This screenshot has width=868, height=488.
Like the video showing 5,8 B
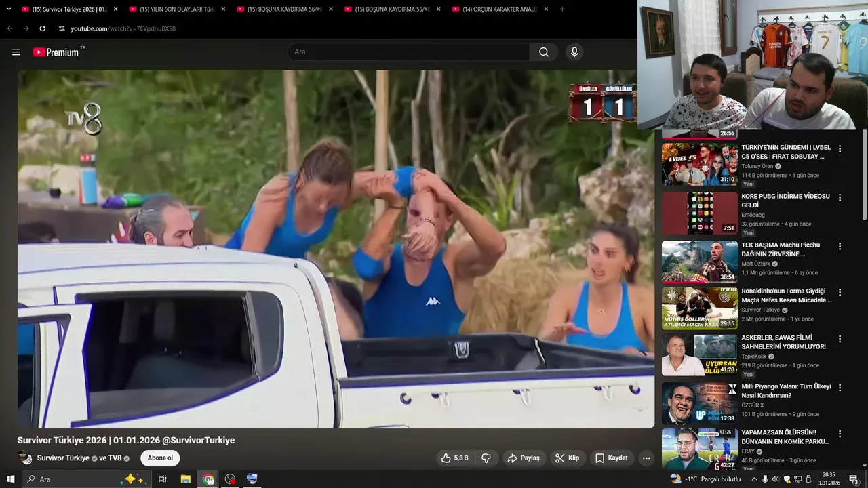click(x=454, y=458)
